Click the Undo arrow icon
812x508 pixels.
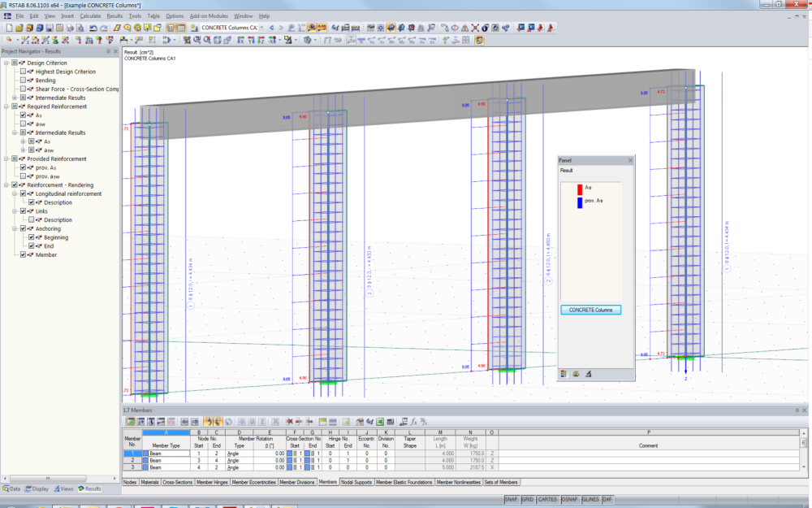point(93,28)
